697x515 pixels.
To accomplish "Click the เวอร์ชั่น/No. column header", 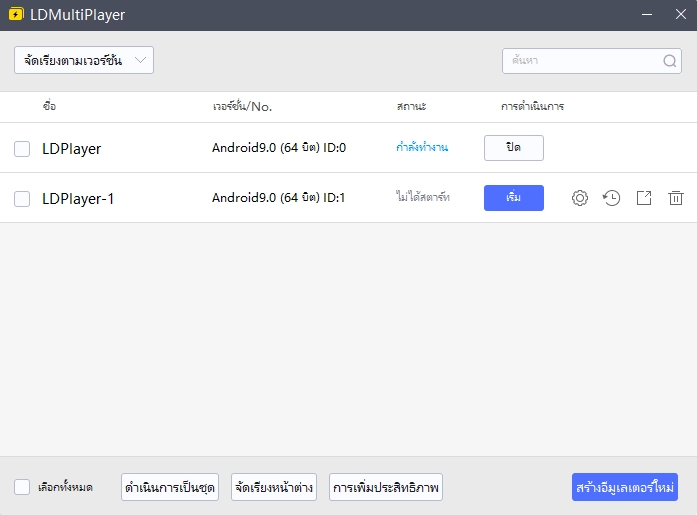I will 242,107.
